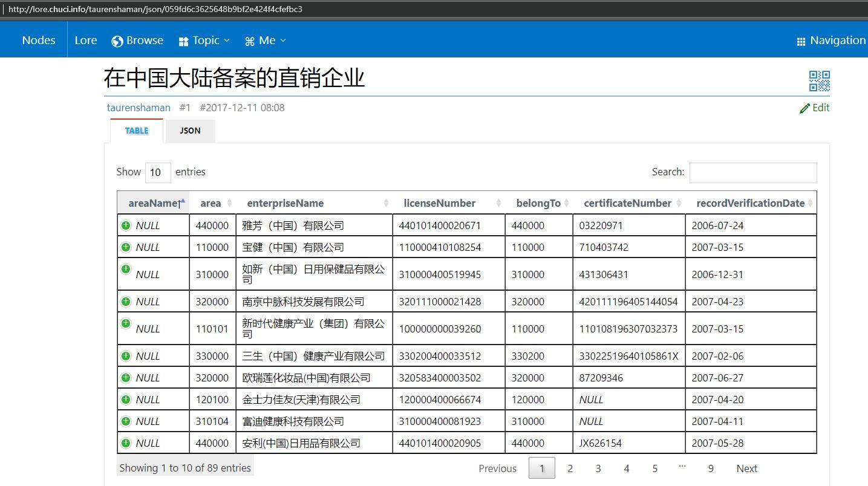Expand row details for 宝健（中国）有限公司
Image resolution: width=868 pixels, height=486 pixels.
click(126, 247)
